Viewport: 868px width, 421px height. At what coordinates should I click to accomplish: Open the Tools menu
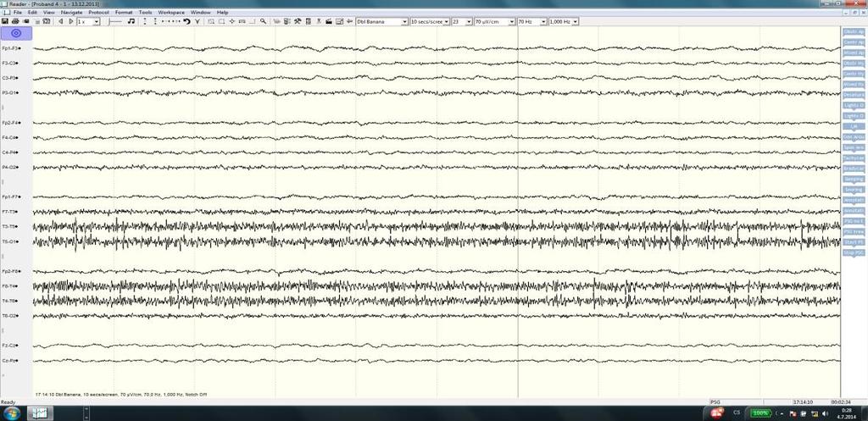point(145,12)
